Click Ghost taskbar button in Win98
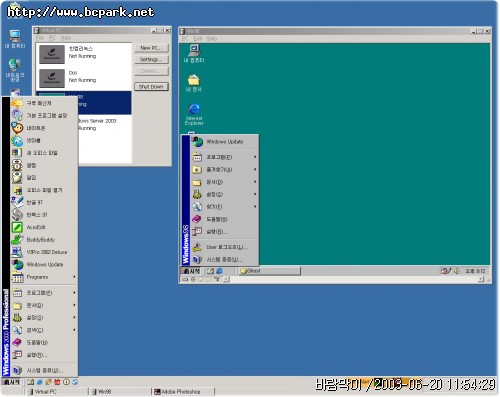500x397 pixels. point(270,271)
